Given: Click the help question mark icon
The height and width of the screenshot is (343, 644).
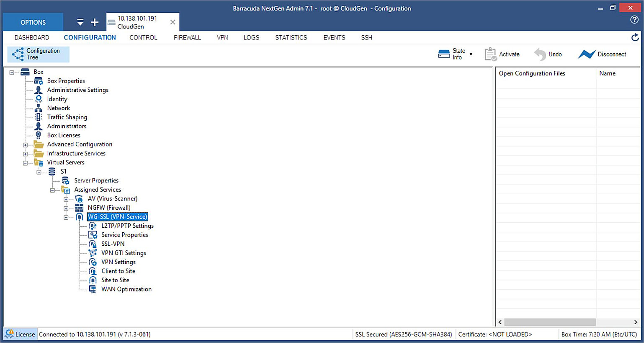Looking at the screenshot, I should pyautogui.click(x=635, y=20).
